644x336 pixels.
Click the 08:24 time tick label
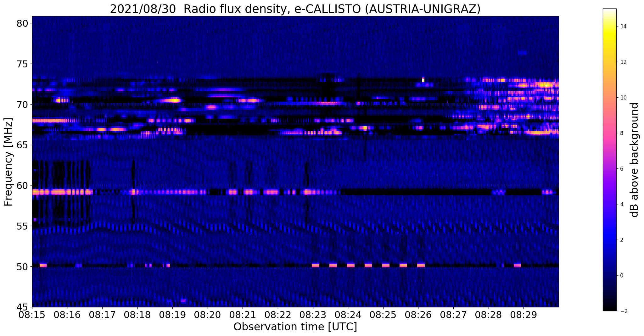point(348,315)
